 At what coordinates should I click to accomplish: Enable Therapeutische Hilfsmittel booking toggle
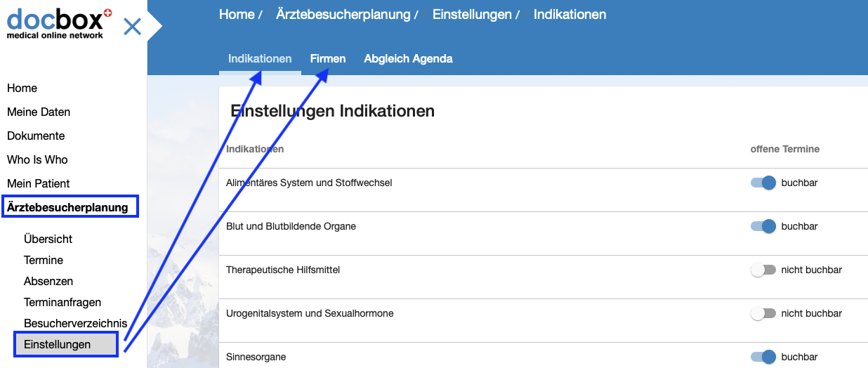[763, 270]
